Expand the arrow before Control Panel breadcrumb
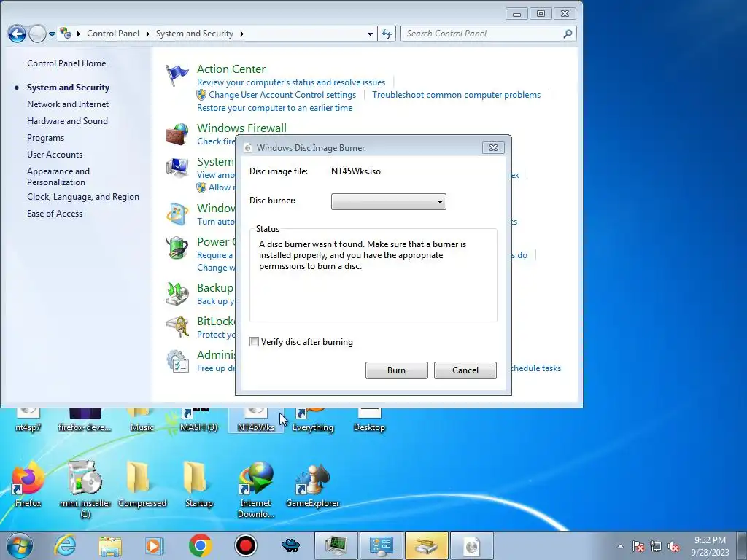Screen dimensions: 747x560 click(x=78, y=34)
